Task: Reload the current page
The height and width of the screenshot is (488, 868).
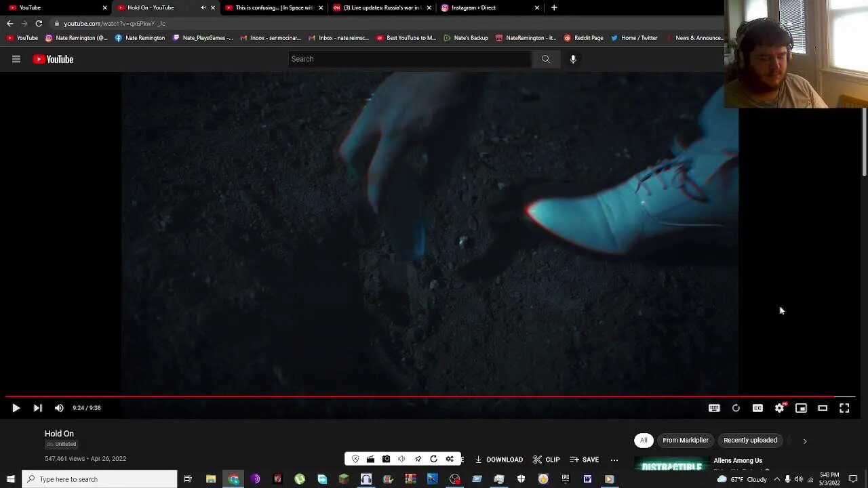Action: 39,23
